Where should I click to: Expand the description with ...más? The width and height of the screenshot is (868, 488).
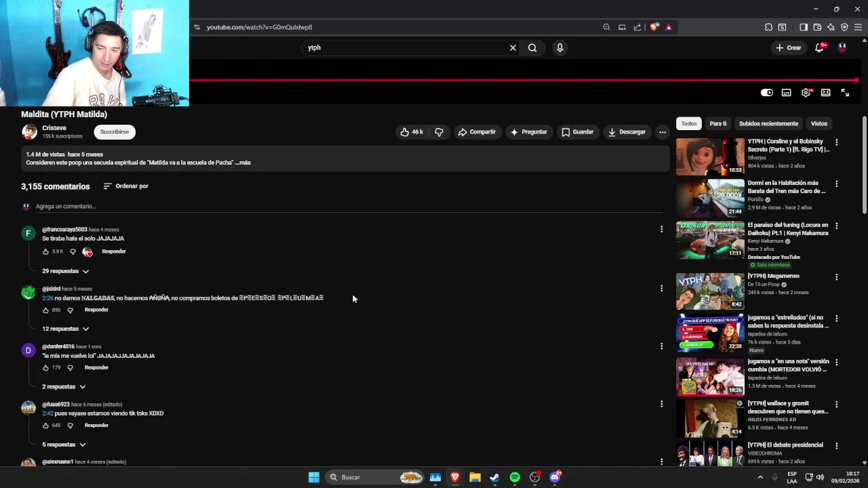click(243, 163)
